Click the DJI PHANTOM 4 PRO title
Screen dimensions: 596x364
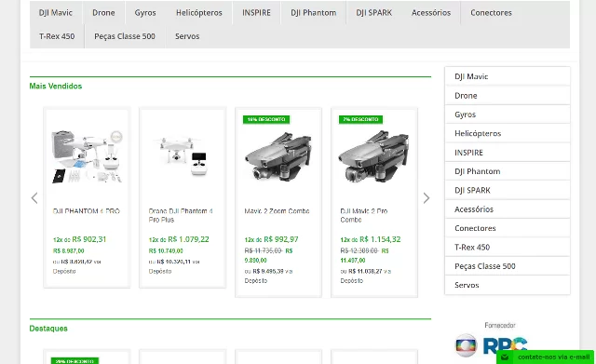[87, 211]
